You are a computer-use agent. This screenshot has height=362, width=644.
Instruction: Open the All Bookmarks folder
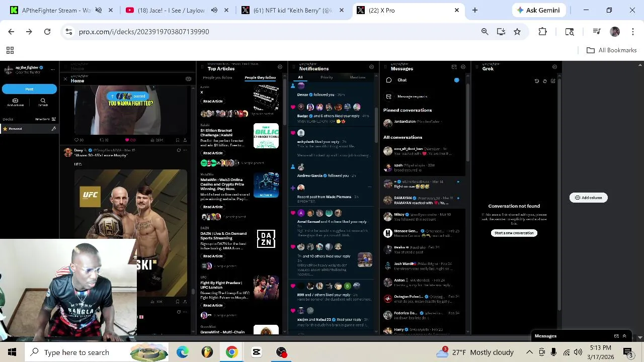612,50
